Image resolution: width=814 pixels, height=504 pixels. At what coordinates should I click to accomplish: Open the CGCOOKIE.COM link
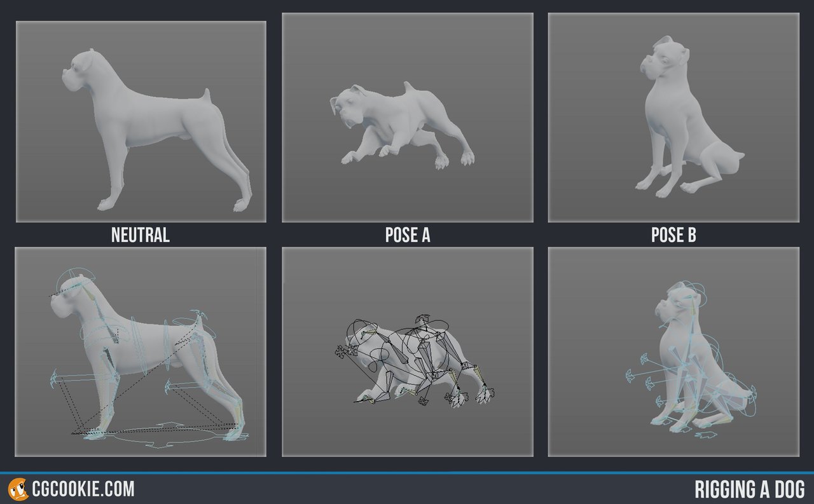click(x=83, y=489)
